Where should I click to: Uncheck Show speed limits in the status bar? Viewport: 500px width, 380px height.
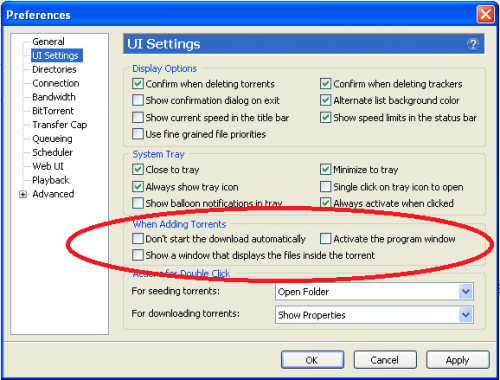tap(325, 117)
